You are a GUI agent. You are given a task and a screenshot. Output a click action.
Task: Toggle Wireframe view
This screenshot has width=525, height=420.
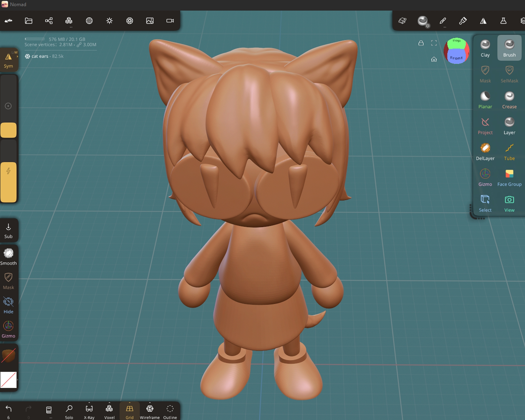point(150,411)
